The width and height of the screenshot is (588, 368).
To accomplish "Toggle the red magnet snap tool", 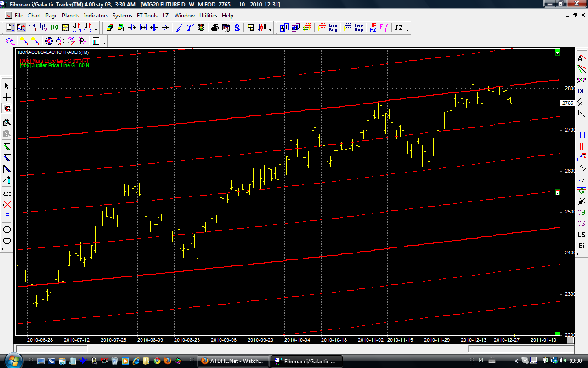I will 7,109.
